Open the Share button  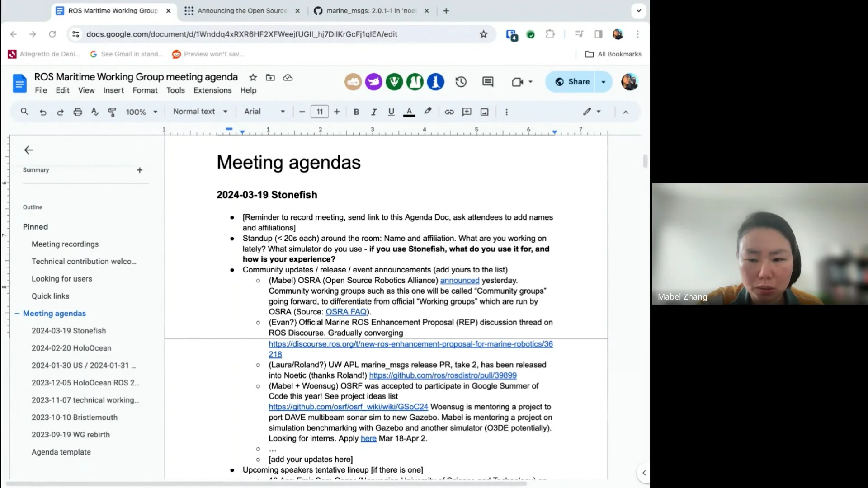point(572,82)
